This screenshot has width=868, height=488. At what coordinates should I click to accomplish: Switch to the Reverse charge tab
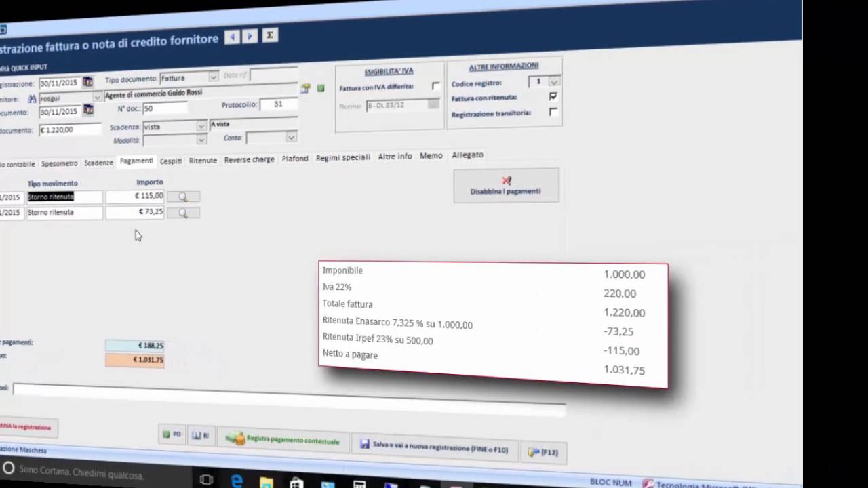pos(249,160)
